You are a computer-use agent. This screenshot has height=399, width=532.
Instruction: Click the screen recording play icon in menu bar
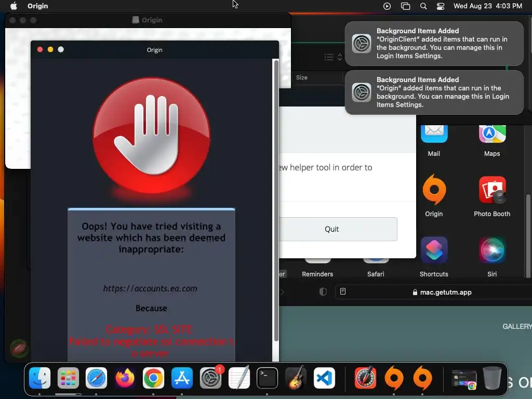[387, 6]
